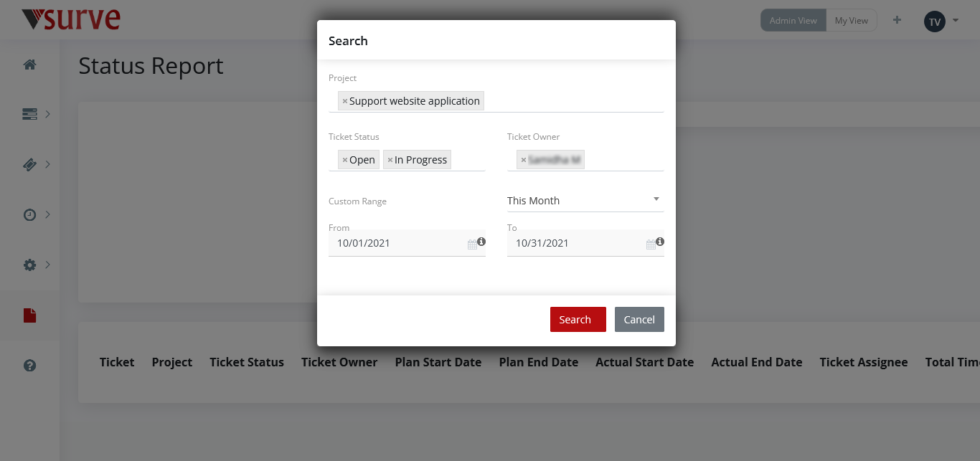The width and height of the screenshot is (980, 461).
Task: Expand the settings sidebar chevron
Action: point(47,265)
